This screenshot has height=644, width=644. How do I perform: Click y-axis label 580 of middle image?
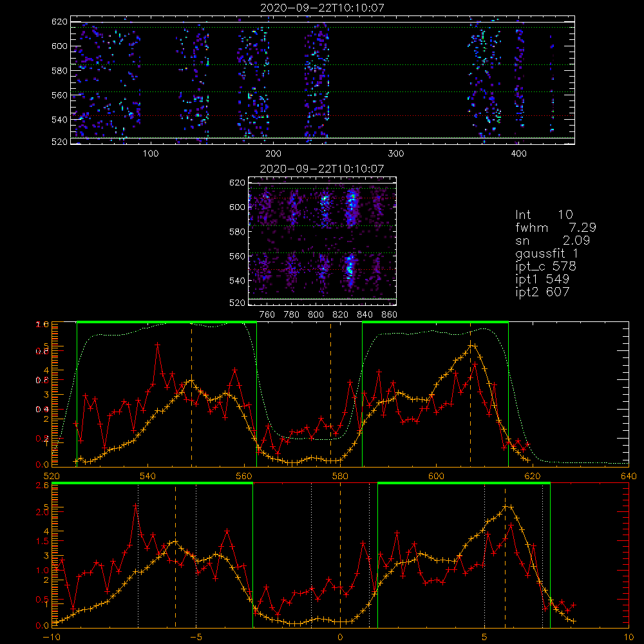click(237, 232)
